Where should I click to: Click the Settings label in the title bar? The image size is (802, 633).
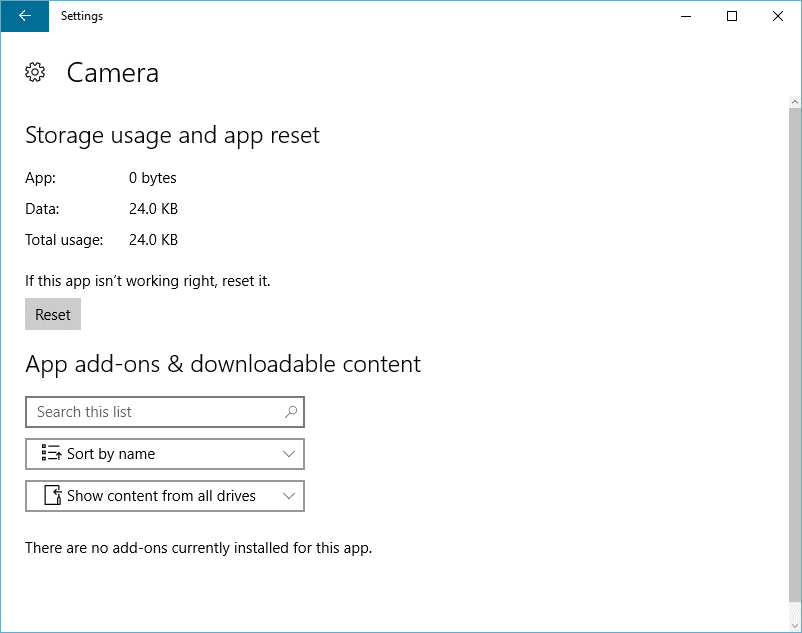[x=81, y=16]
